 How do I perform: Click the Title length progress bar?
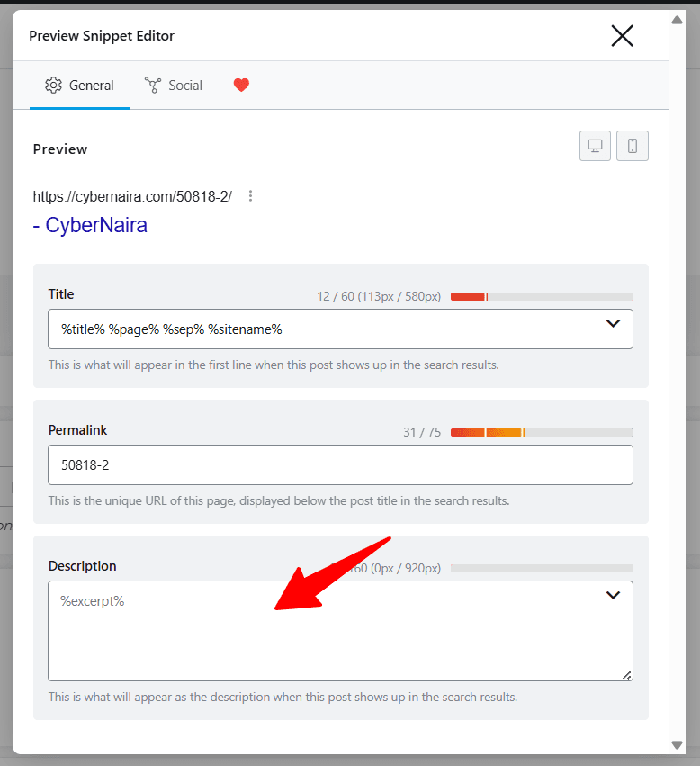pos(543,295)
